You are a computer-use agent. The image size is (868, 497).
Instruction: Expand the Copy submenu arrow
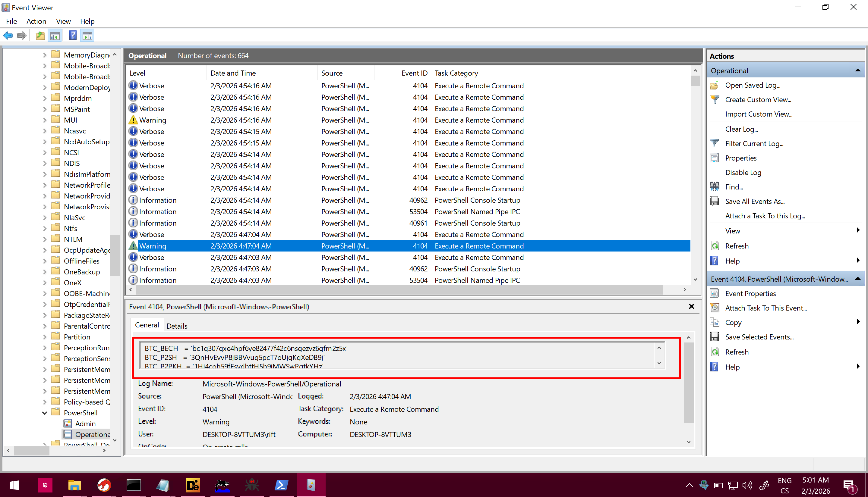[858, 322]
